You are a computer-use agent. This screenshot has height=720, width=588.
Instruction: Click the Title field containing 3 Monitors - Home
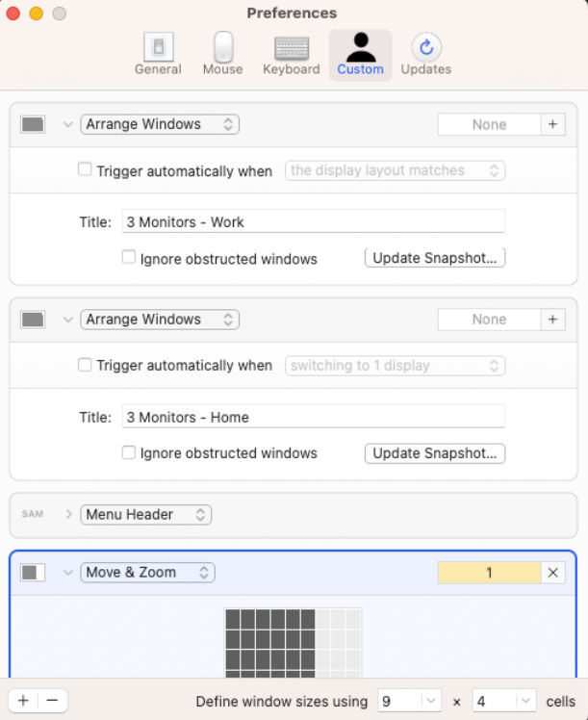click(x=314, y=417)
